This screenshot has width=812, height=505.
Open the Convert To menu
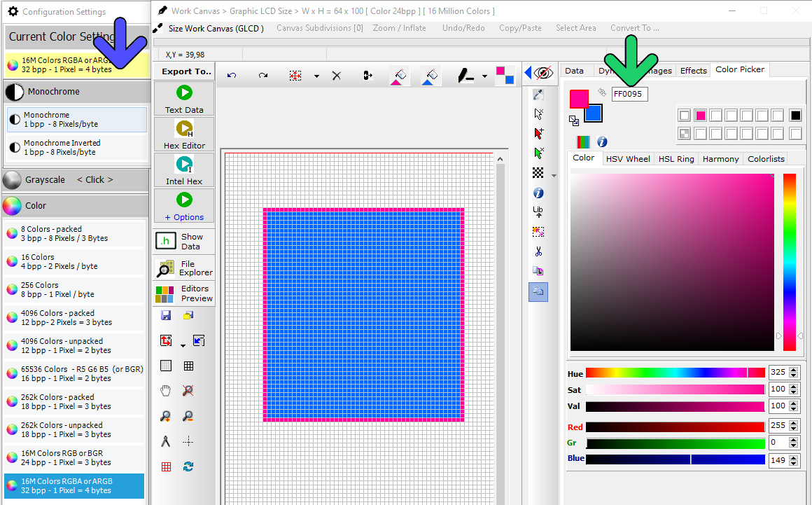(634, 28)
